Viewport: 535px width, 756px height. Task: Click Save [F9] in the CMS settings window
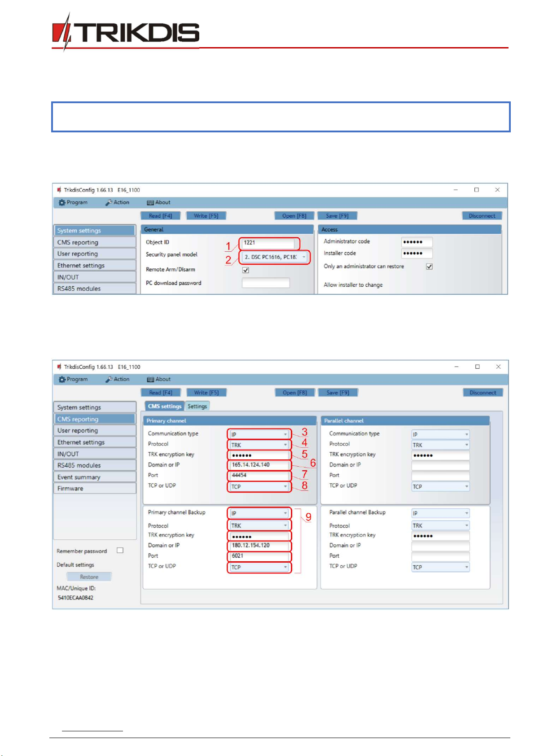(338, 393)
